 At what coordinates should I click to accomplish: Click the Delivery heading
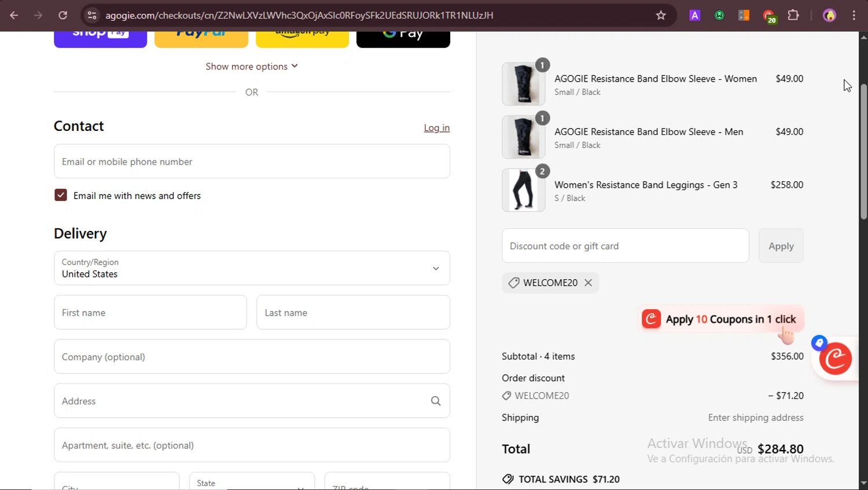click(80, 233)
